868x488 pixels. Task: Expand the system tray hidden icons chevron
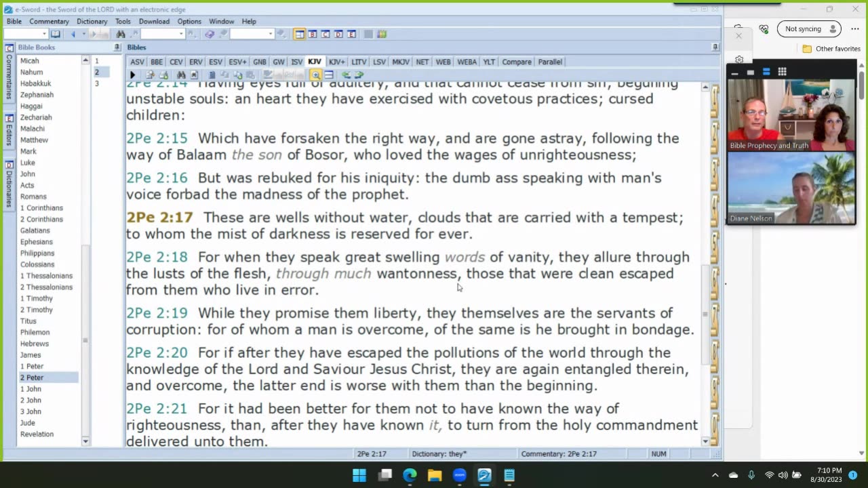(x=715, y=475)
